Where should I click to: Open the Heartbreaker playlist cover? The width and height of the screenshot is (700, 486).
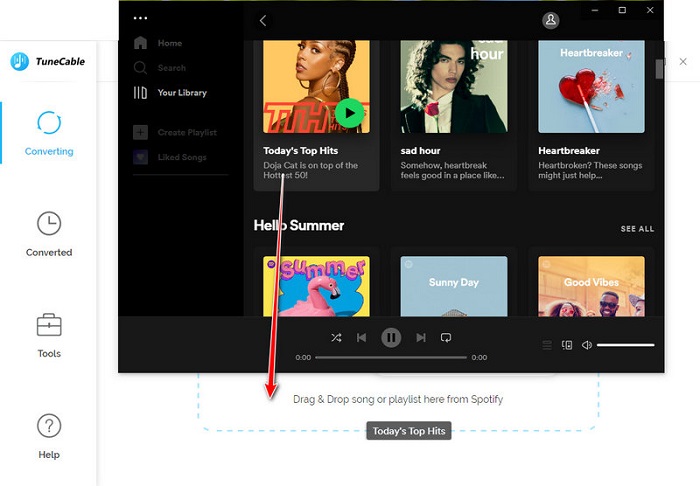pos(591,87)
